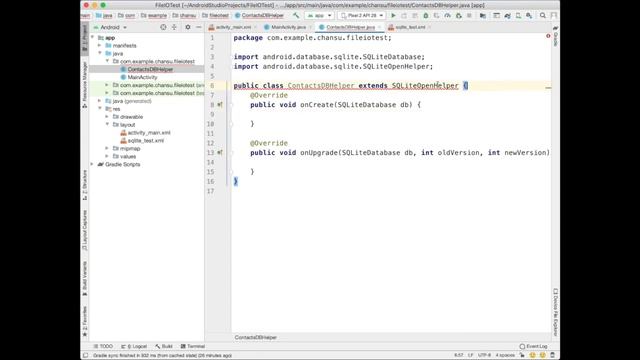Click the lock icon in status bar
Screen dimensions: 640x360
pyautogui.click(x=522, y=356)
